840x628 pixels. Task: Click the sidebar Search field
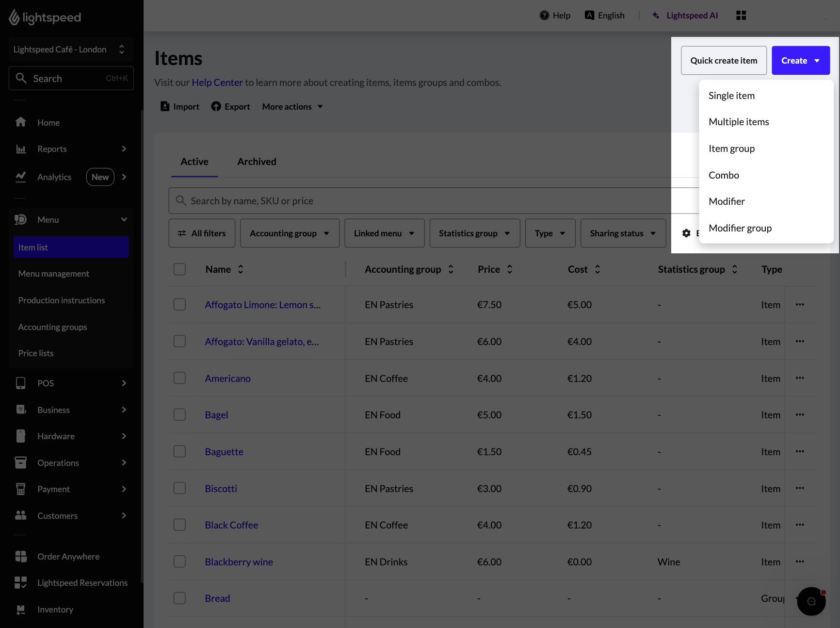coord(71,78)
